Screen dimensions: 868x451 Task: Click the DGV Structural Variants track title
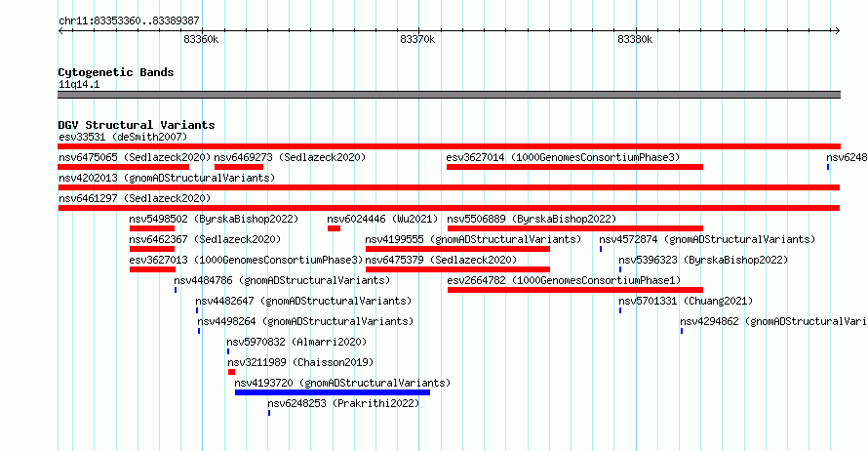click(x=137, y=125)
